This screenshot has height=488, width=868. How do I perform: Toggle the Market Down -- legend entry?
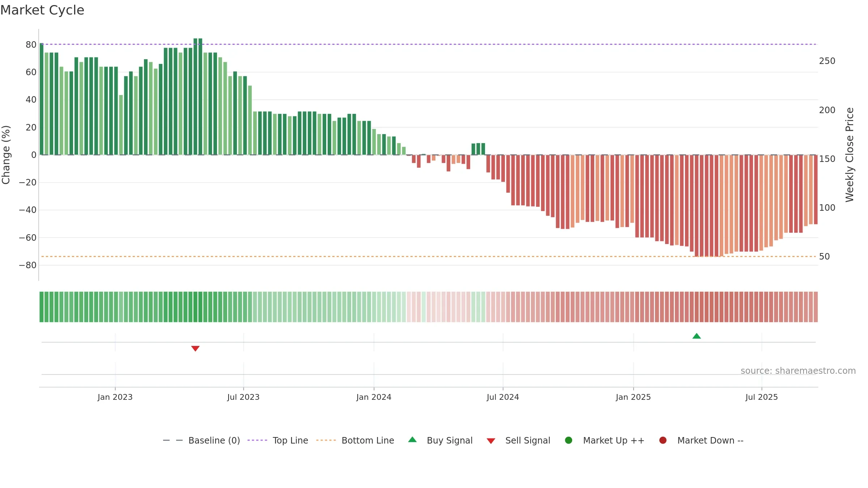pos(701,440)
